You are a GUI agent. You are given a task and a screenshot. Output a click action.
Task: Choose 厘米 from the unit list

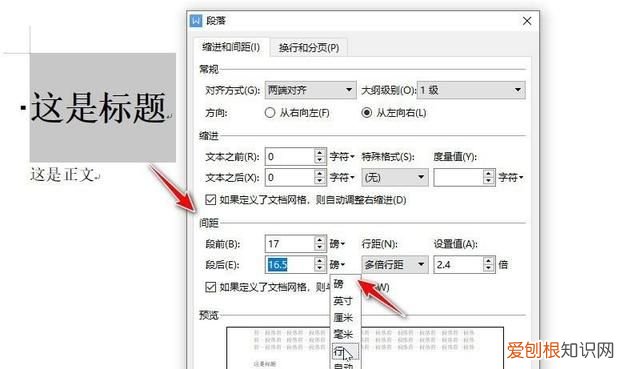345,317
